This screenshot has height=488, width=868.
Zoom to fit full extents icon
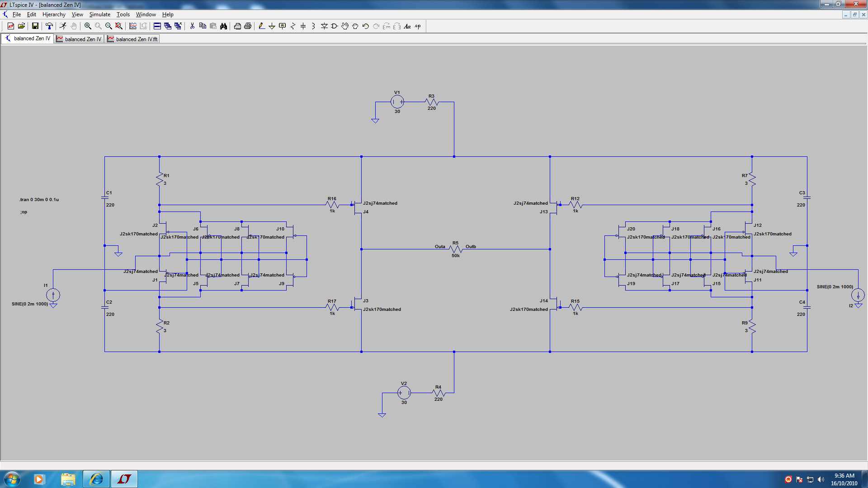tap(119, 26)
